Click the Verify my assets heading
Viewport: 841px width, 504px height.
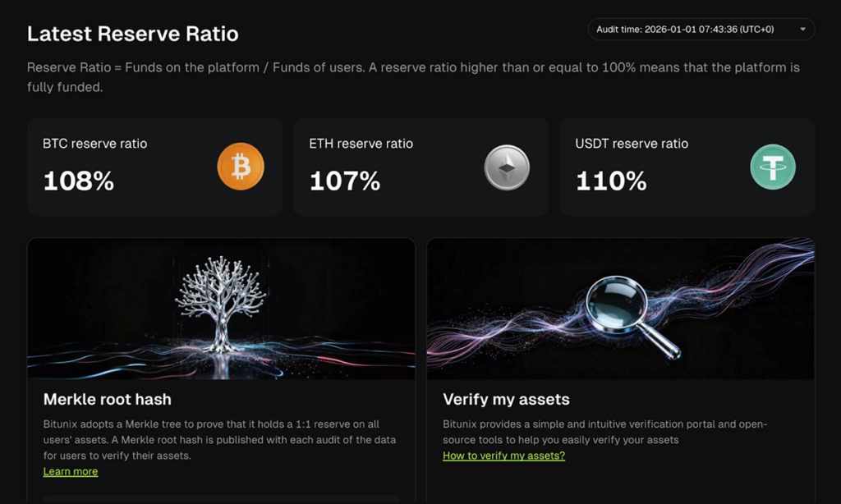point(506,400)
